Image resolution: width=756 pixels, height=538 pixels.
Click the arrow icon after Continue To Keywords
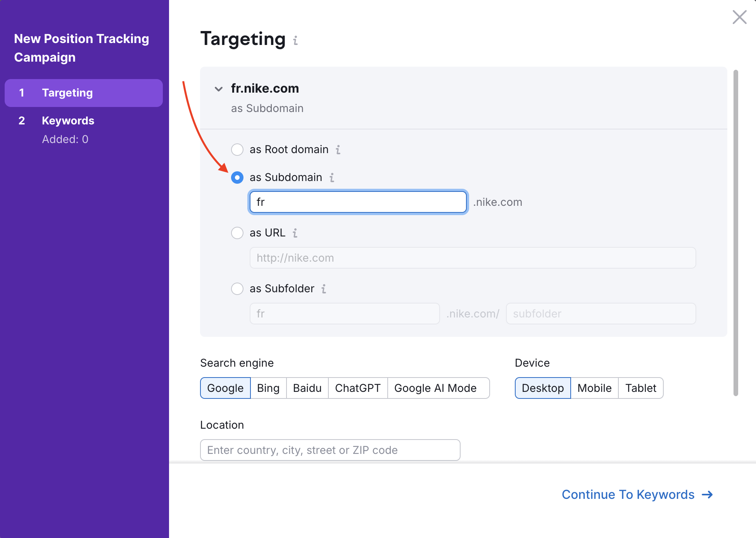pos(707,495)
